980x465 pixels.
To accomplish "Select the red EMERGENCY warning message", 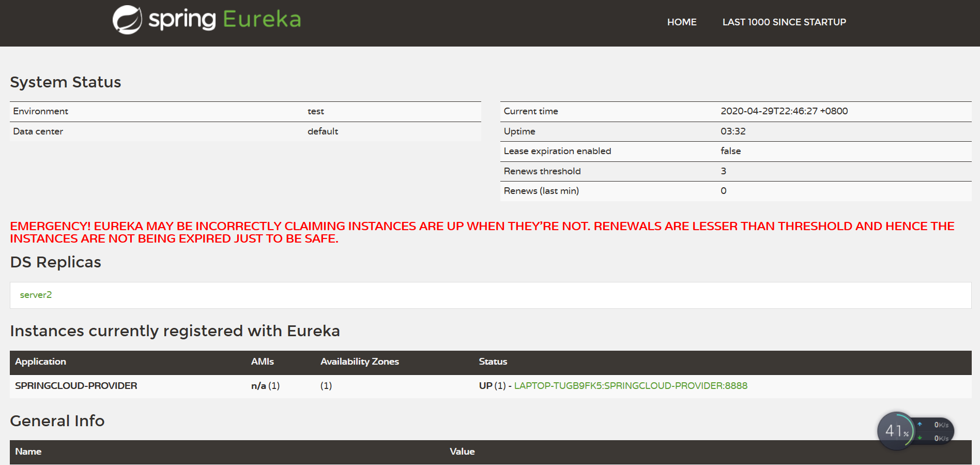I will click(x=482, y=232).
